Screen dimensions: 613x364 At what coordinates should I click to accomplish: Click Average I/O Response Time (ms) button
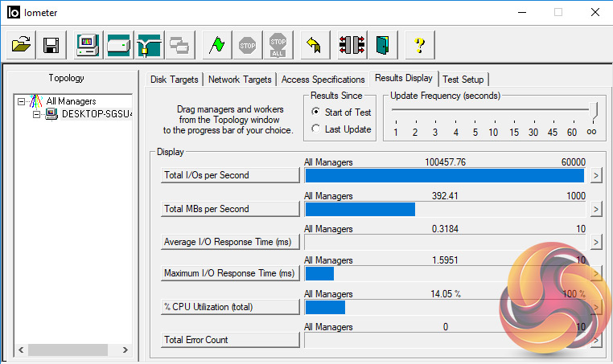[x=230, y=242]
